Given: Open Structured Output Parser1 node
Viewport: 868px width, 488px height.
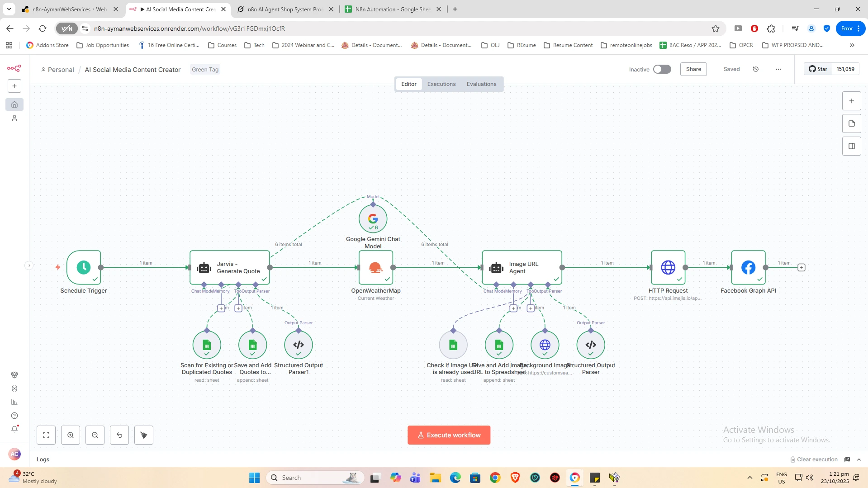Looking at the screenshot, I should tap(299, 345).
